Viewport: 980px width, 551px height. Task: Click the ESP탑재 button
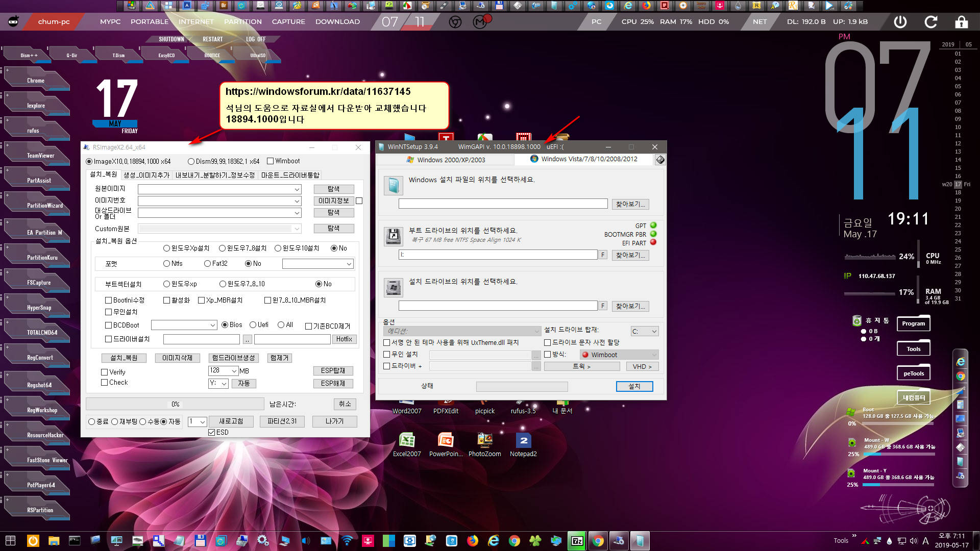[333, 371]
